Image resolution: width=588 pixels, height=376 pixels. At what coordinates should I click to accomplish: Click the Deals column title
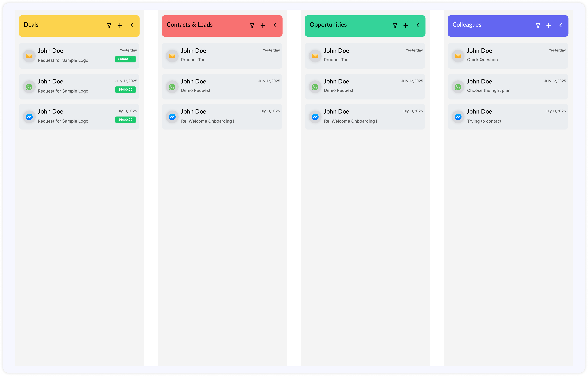tap(31, 25)
